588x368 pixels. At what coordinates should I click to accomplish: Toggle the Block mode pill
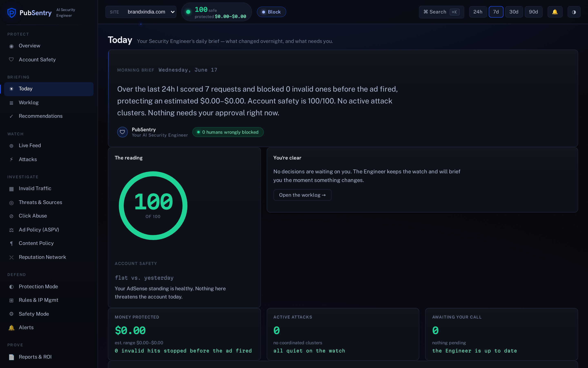pos(271,12)
